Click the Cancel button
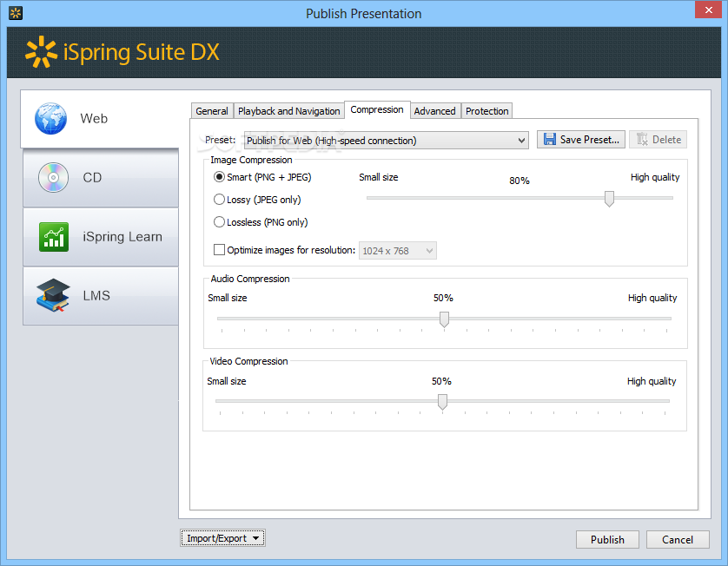This screenshot has height=566, width=728. point(678,540)
